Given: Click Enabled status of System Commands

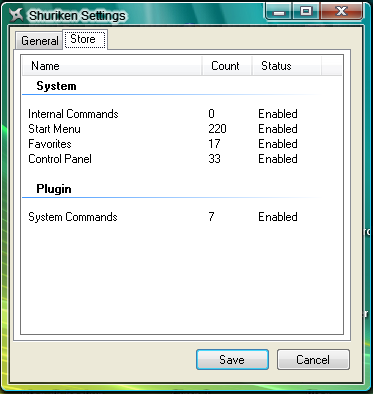Looking at the screenshot, I should [x=278, y=217].
